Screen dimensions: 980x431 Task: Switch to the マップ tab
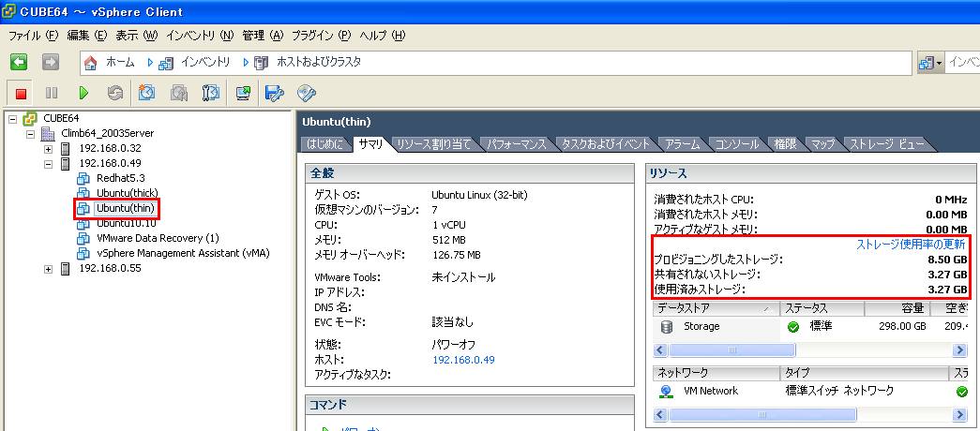pyautogui.click(x=822, y=144)
